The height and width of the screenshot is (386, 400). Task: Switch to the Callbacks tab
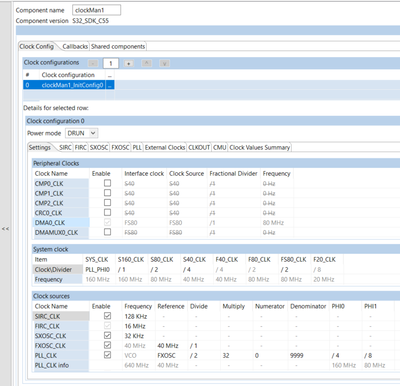click(x=75, y=46)
